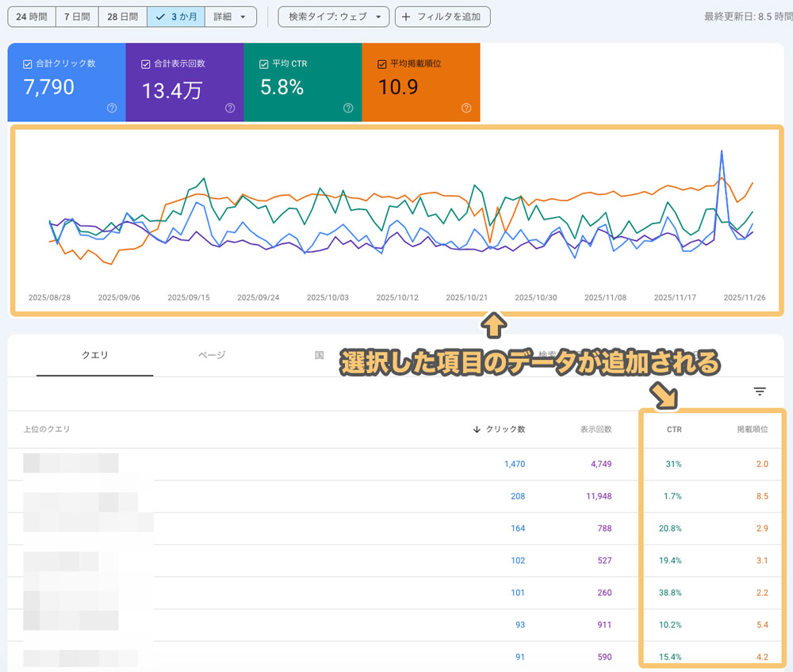Open help icon on 合計表示回数 card
793x672 pixels.
[230, 109]
